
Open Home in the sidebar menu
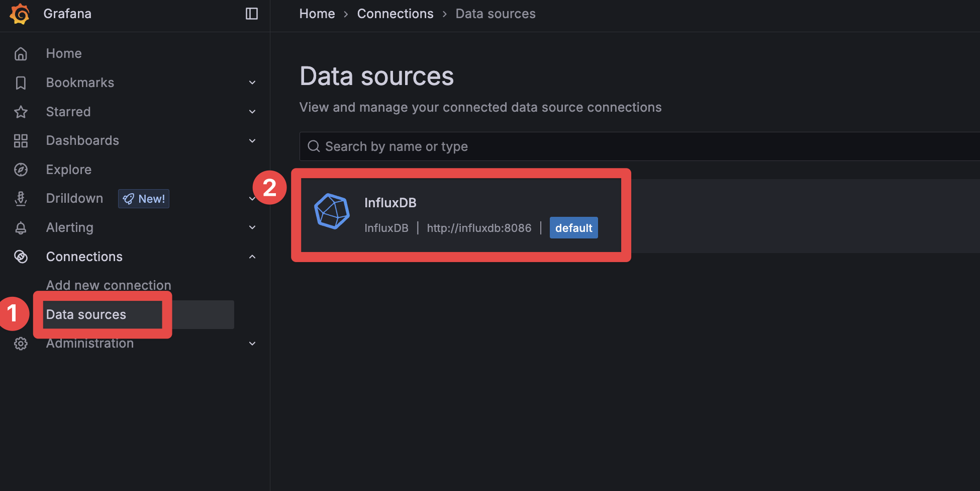coord(64,53)
